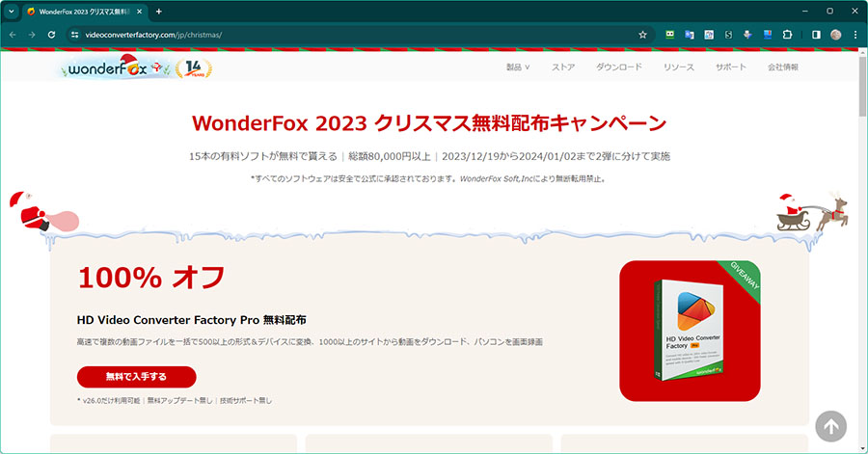Open the ダウンロード menu item
The width and height of the screenshot is (868, 454).
tap(619, 67)
